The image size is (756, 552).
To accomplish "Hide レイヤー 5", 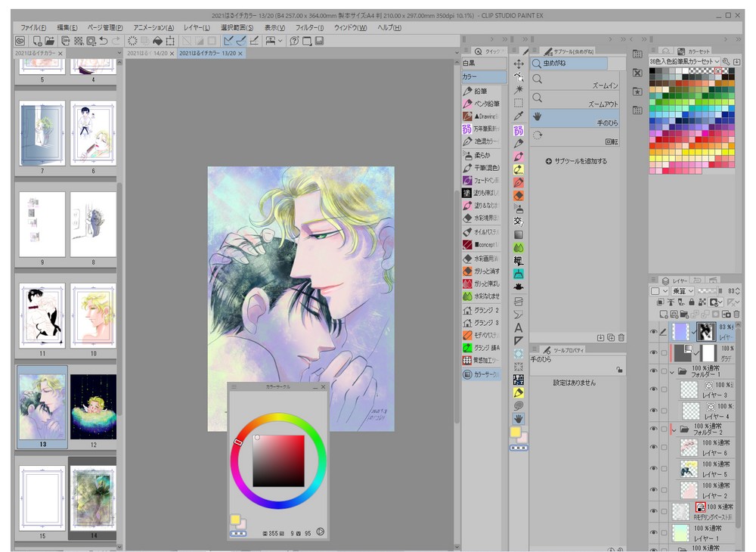I will 654,469.
